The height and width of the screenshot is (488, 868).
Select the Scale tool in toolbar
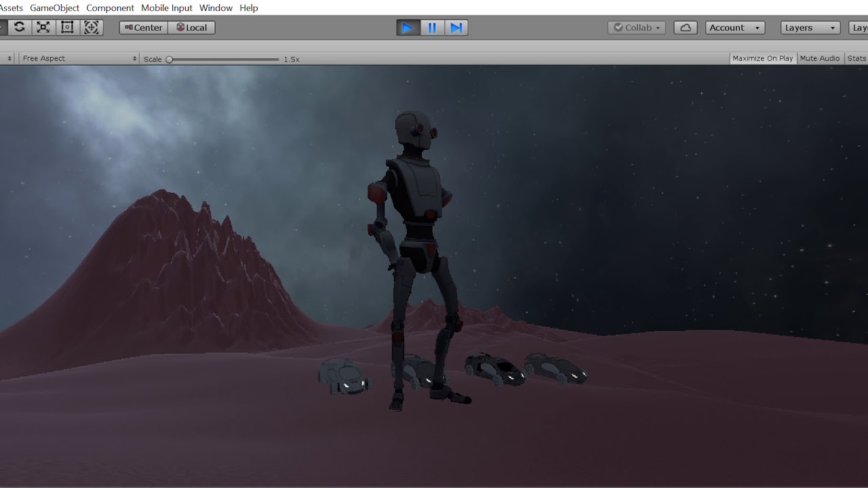point(43,27)
